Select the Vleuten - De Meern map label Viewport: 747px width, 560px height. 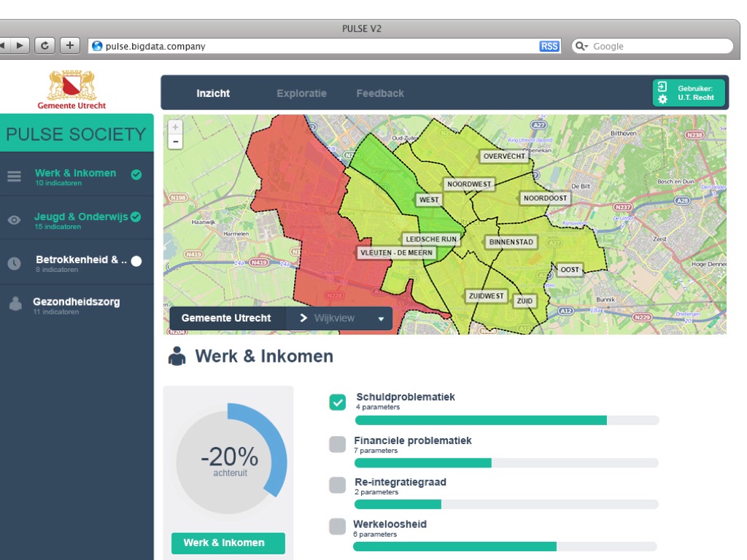[x=396, y=253]
